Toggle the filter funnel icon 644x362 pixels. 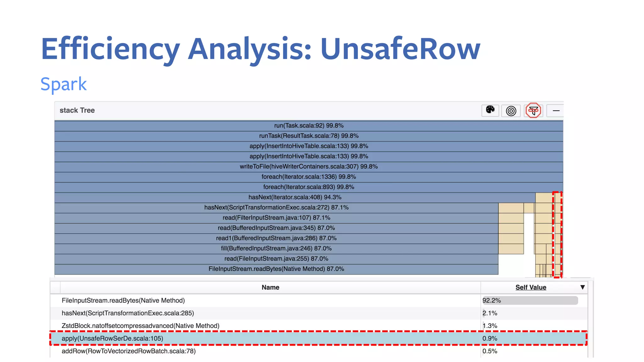pyautogui.click(x=533, y=110)
